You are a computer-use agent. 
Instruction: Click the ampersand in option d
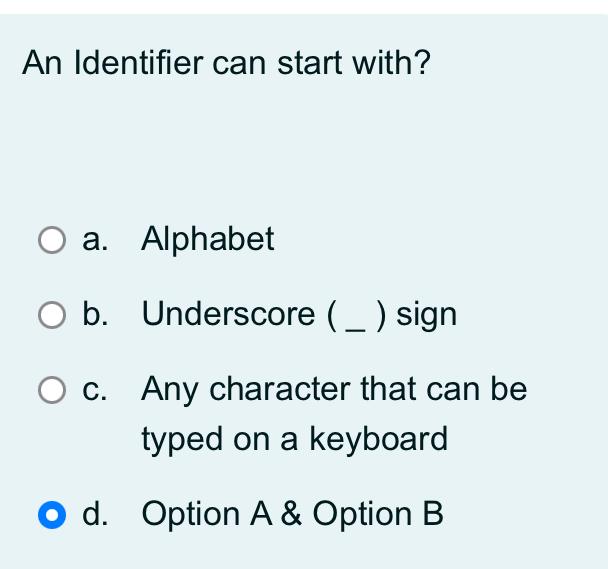[x=291, y=514]
